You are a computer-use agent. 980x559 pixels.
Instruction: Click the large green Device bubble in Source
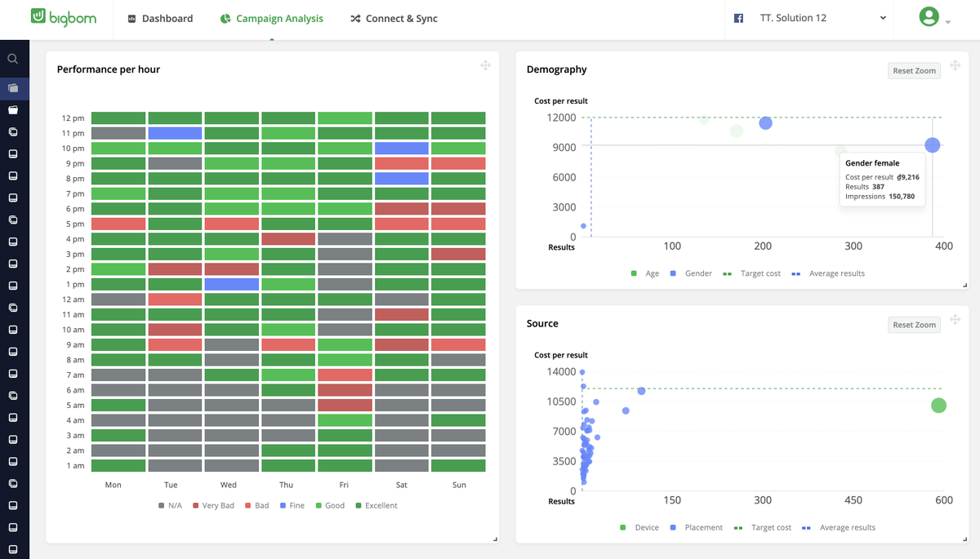tap(939, 406)
